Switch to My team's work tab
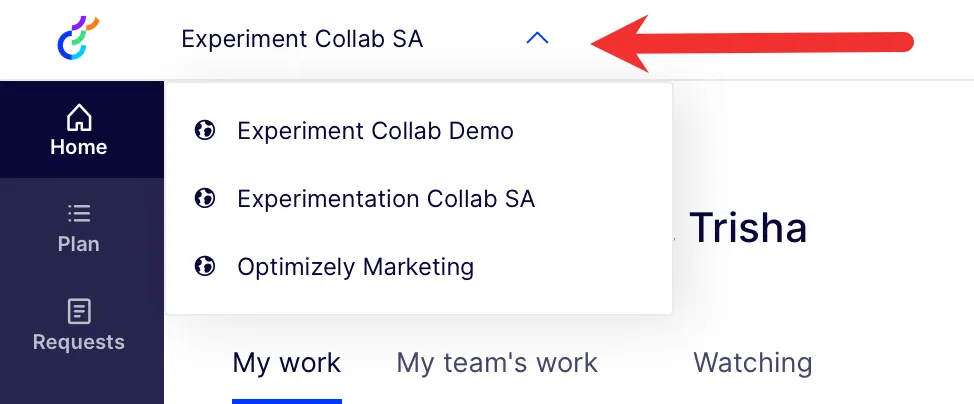The image size is (974, 404). click(497, 363)
